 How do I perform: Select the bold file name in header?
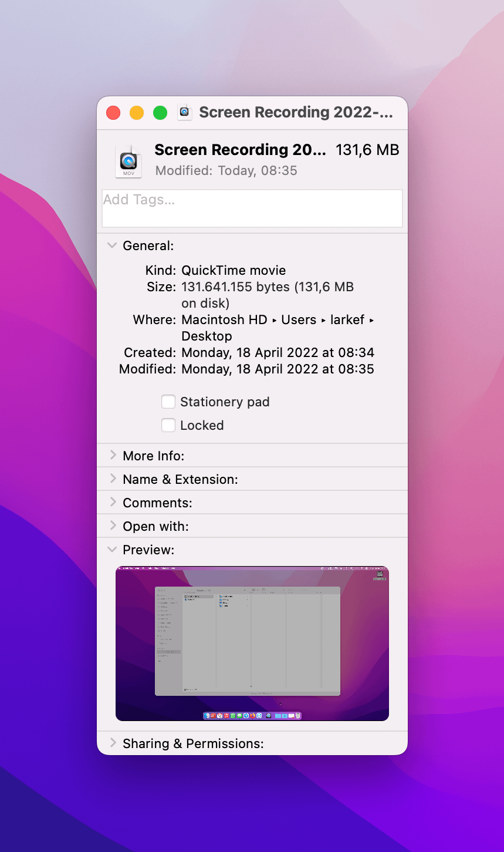click(240, 150)
